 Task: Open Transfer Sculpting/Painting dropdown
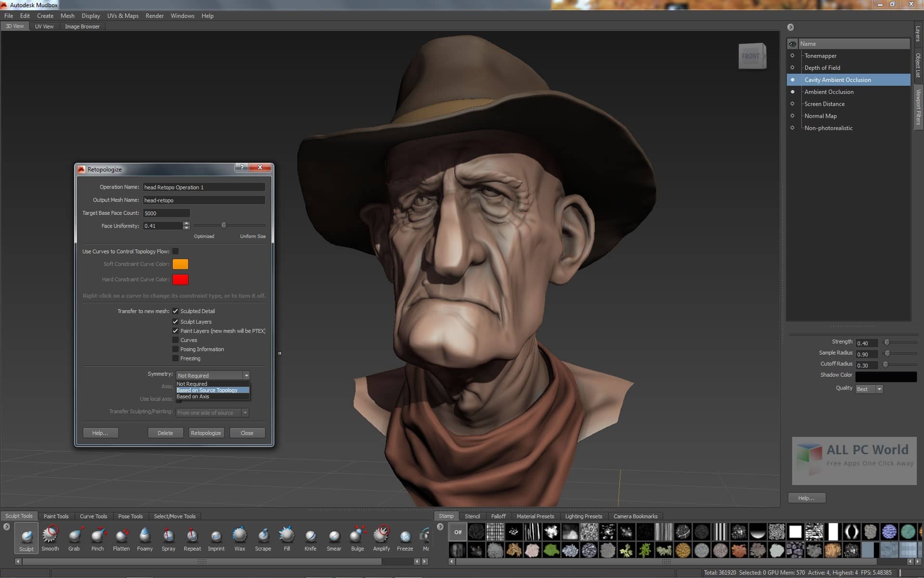(x=212, y=413)
